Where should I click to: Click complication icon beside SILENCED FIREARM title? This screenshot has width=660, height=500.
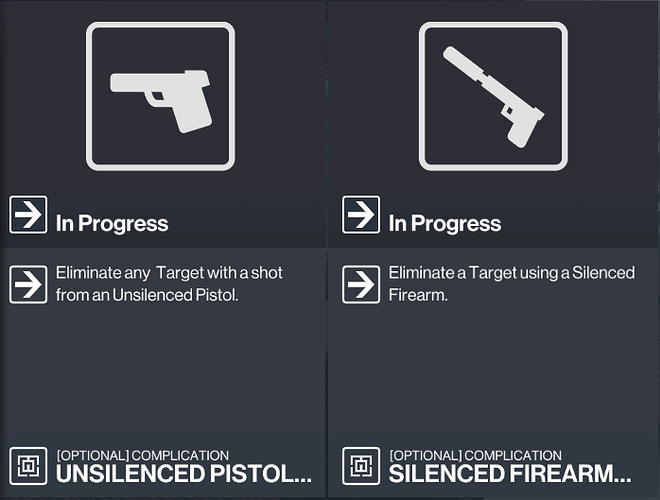click(361, 466)
